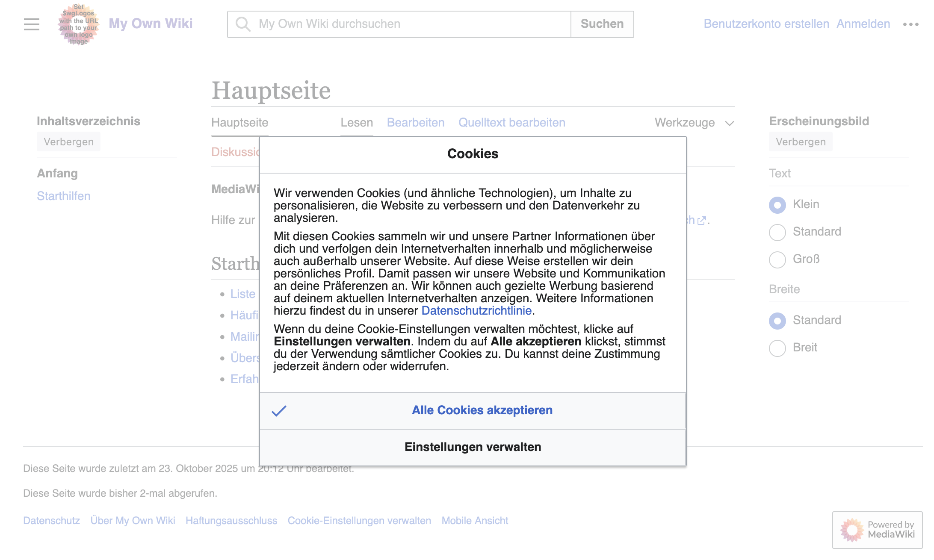This screenshot has height=560, width=934.
Task: Click Einstellungen verwalten button
Action: point(473,447)
